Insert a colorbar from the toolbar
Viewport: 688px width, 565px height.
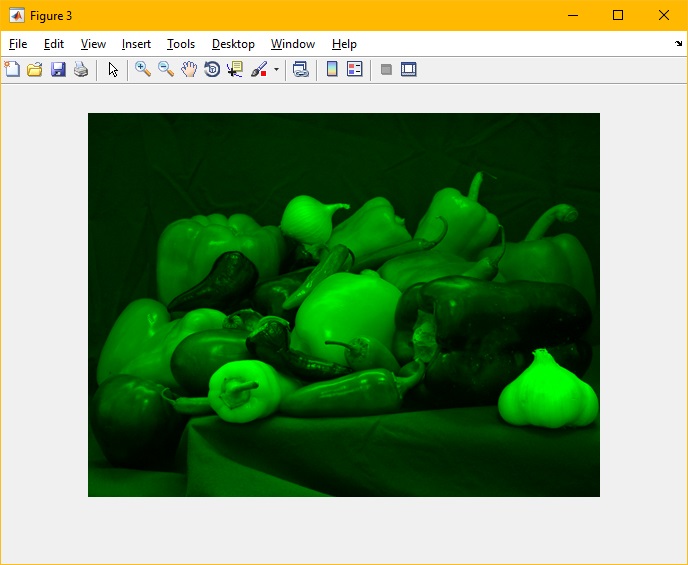click(331, 69)
